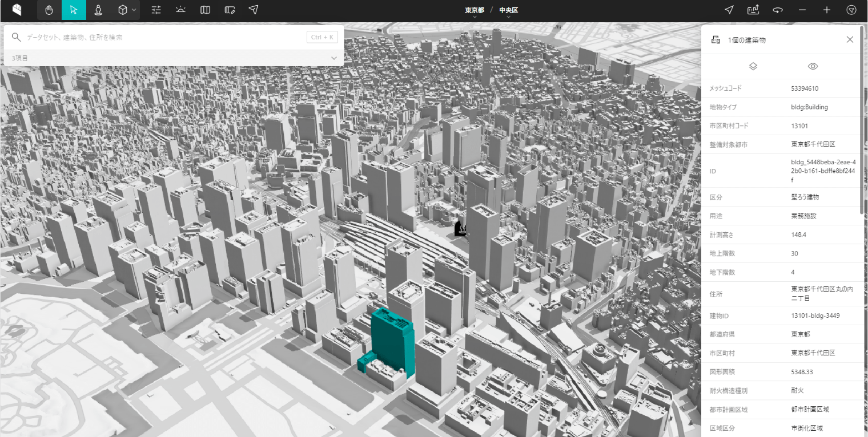Viewport: 868px width, 437px height.
Task: Click the 図形面積 value 5348.33
Action: [802, 371]
